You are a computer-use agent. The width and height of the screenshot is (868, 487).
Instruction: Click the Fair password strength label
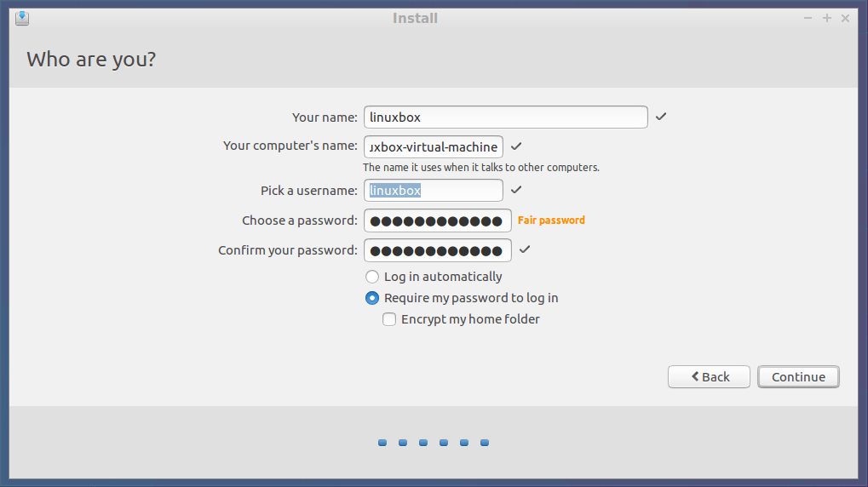(551, 221)
